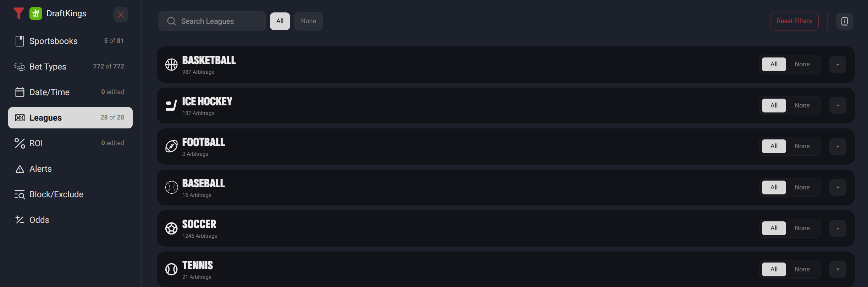The image size is (868, 287).
Task: Expand the Soccer league row
Action: tap(837, 228)
